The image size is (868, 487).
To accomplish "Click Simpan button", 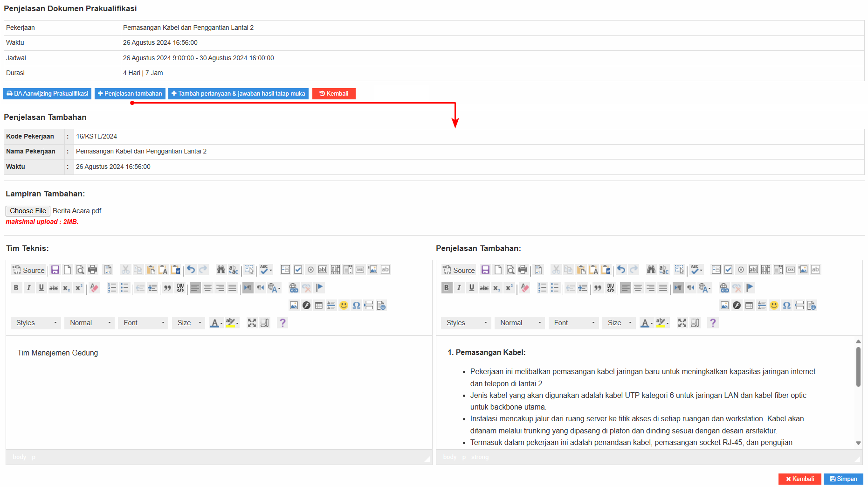I will [x=843, y=479].
